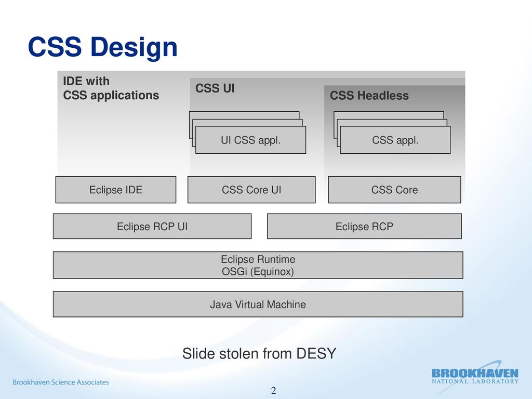
Task: Click the 'CSS Core' block under Headless
Action: point(394,190)
